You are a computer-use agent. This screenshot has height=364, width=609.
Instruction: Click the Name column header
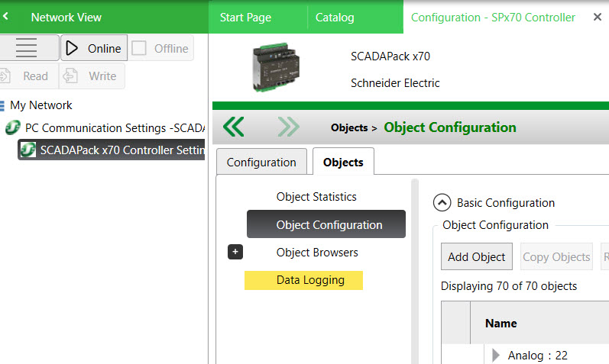[x=500, y=323]
